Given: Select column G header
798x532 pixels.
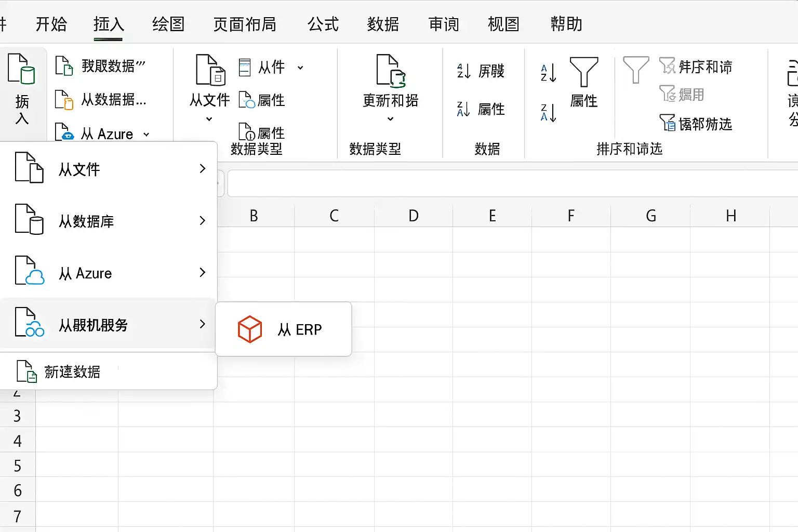Looking at the screenshot, I should (651, 215).
